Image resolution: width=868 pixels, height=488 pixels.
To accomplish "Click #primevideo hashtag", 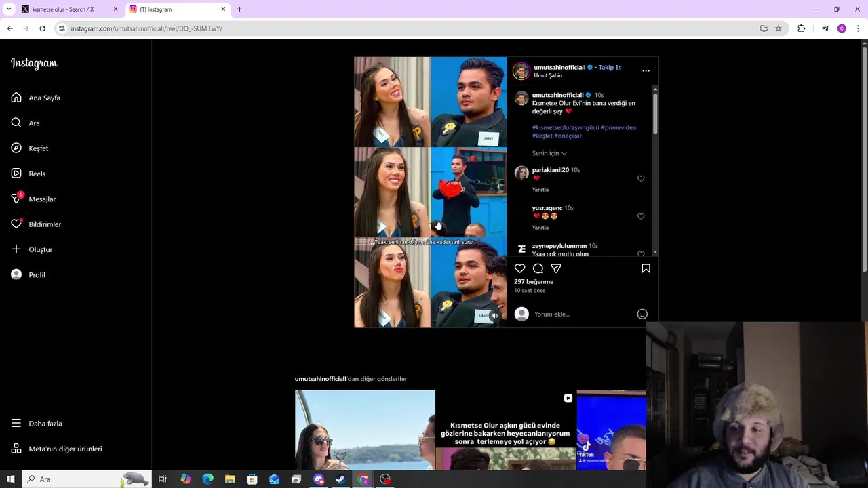I will 618,127.
